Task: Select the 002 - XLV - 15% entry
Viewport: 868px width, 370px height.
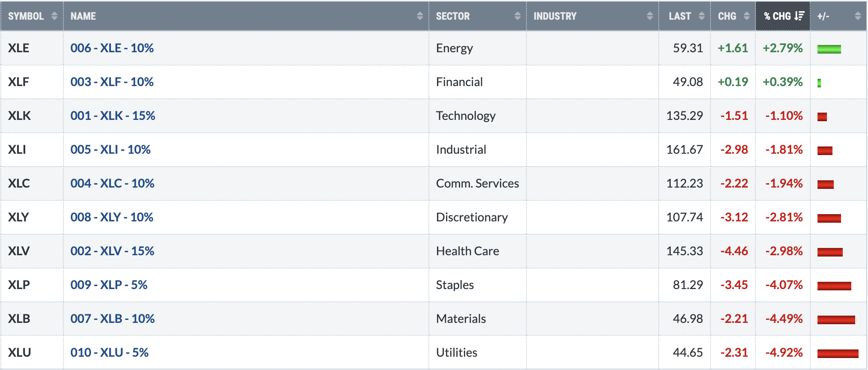Action: [113, 251]
